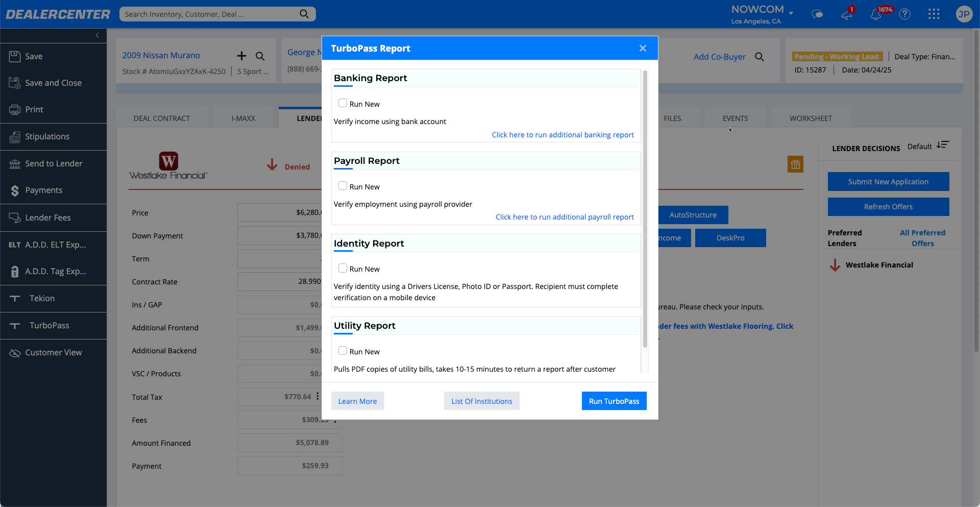Open Stipulations from the sidebar icon
980x507 pixels.
coord(15,136)
